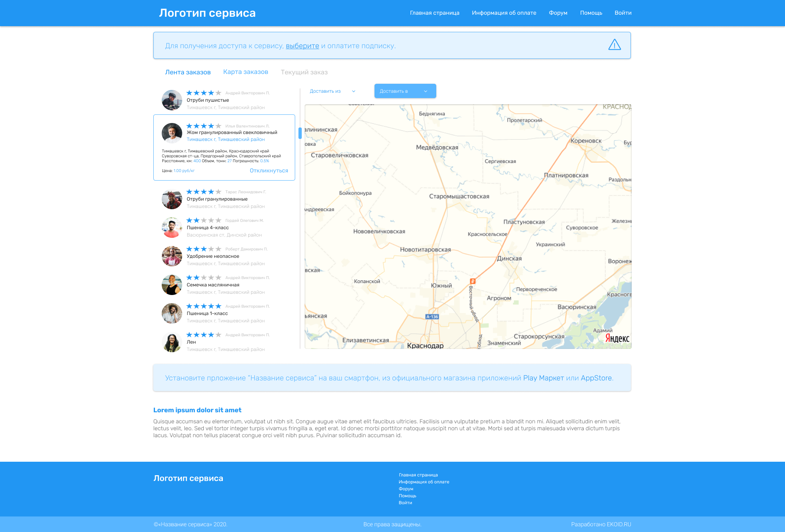This screenshot has height=532, width=785.
Task: Expand the Доставить из dropdown
Action: point(332,91)
